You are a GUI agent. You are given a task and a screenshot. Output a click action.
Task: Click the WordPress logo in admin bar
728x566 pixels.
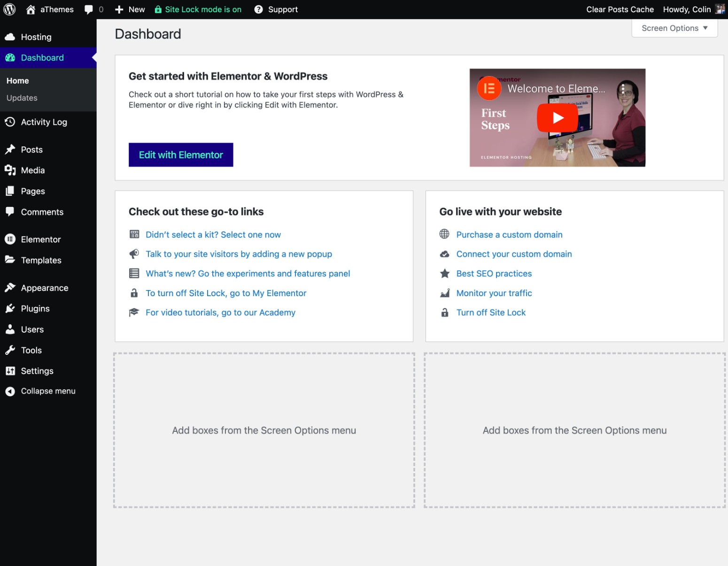pos(9,9)
